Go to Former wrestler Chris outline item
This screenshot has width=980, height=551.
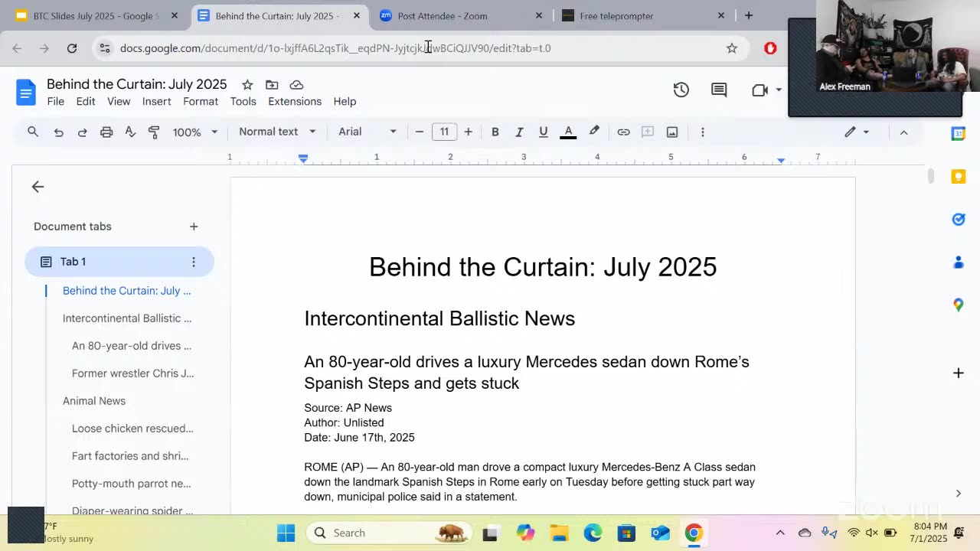[133, 373]
